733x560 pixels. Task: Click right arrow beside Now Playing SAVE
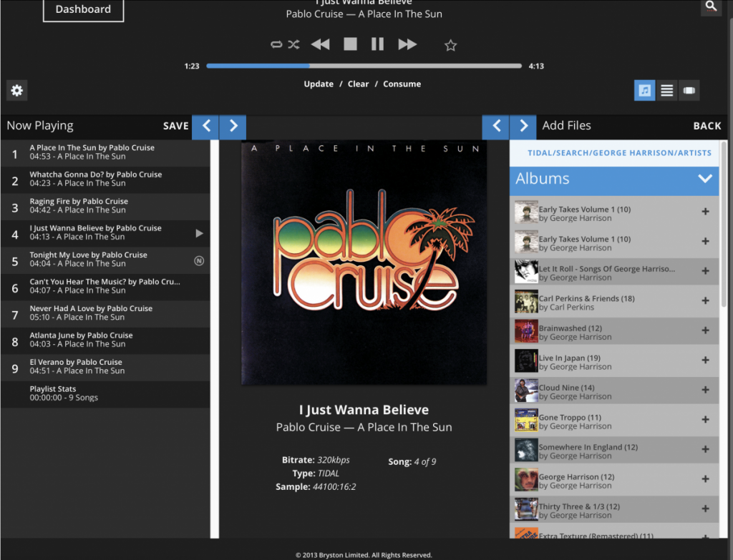(233, 126)
